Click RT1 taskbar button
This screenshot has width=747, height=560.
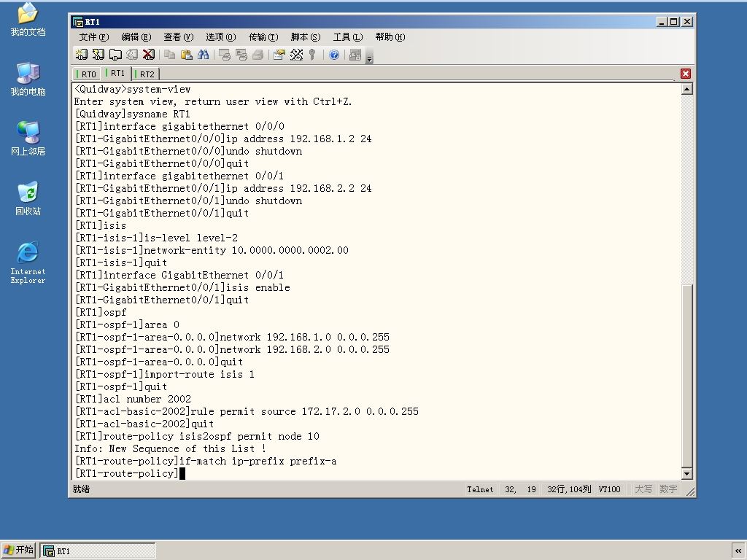98,551
